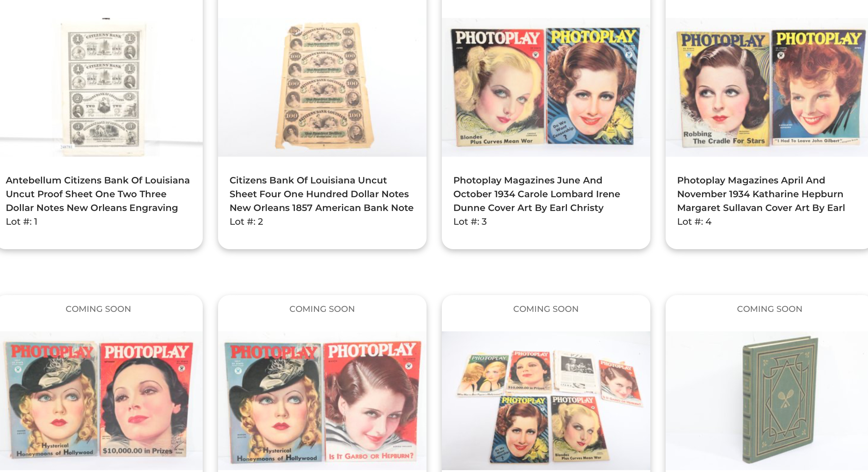Viewport: 868px width, 472px height.
Task: Open the Lot 2 hundred dollar notes image
Action: [x=322, y=87]
